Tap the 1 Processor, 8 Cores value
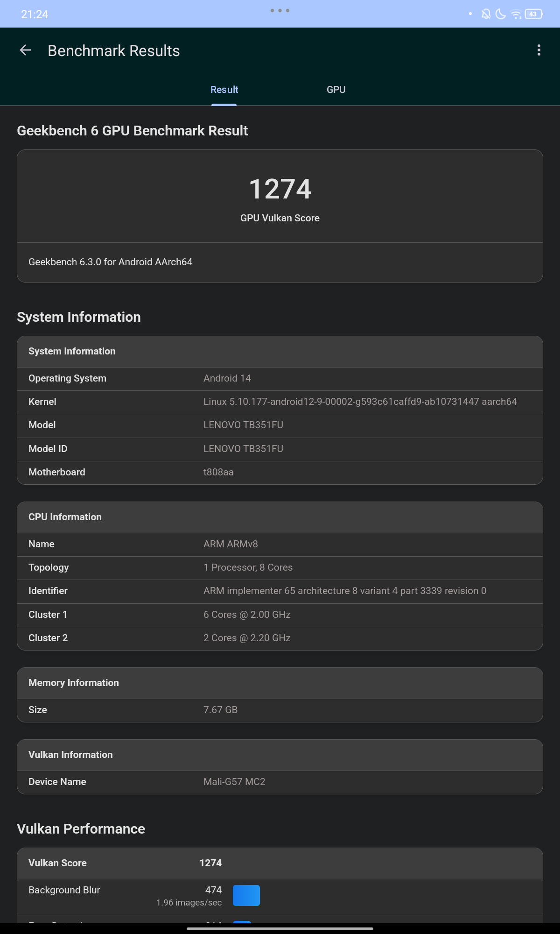The height and width of the screenshot is (934, 560). [x=248, y=567]
